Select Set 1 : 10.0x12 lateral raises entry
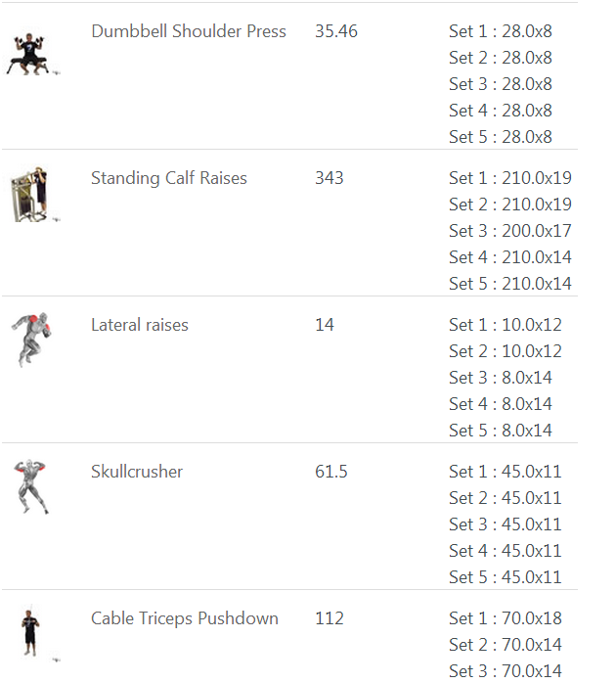This screenshot has height=683, width=616. pyautogui.click(x=506, y=325)
